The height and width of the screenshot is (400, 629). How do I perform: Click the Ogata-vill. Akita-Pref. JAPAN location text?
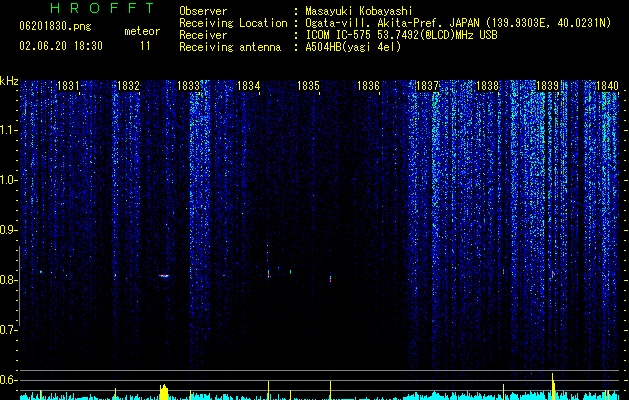click(x=458, y=23)
